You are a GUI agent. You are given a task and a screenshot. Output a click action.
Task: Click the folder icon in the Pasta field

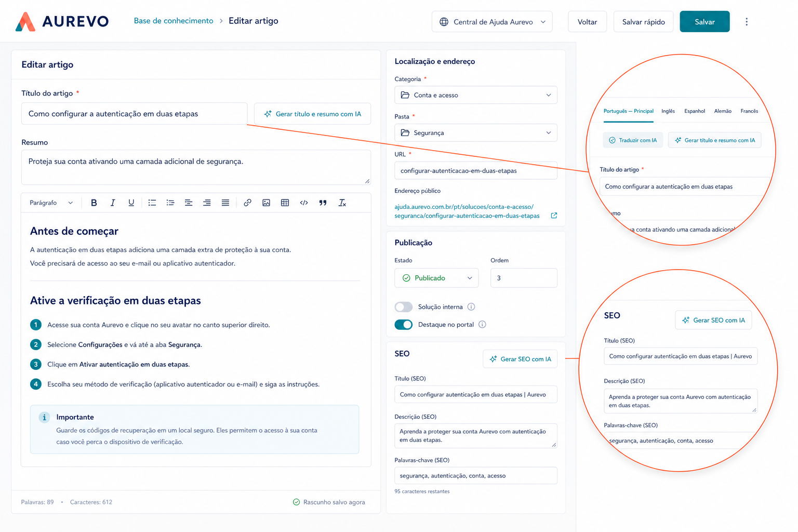coord(405,132)
